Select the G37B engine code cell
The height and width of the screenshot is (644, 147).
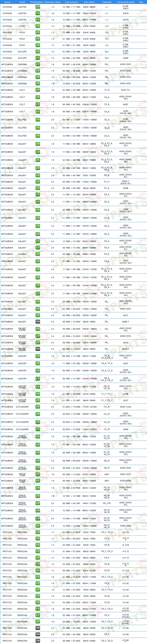click(125, 394)
